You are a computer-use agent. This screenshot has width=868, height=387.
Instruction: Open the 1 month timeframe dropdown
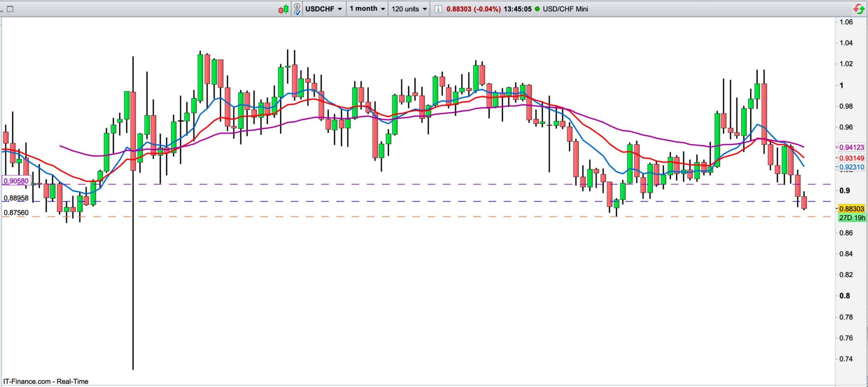[x=367, y=9]
